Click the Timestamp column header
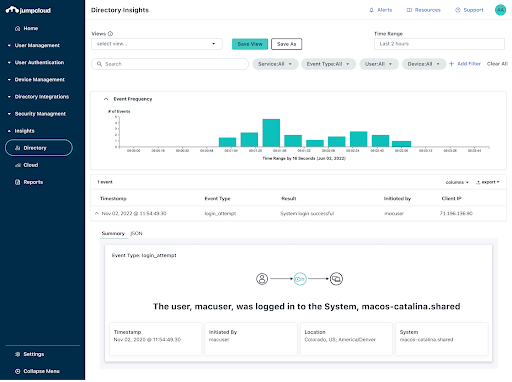The width and height of the screenshot is (512, 382). coord(113,199)
